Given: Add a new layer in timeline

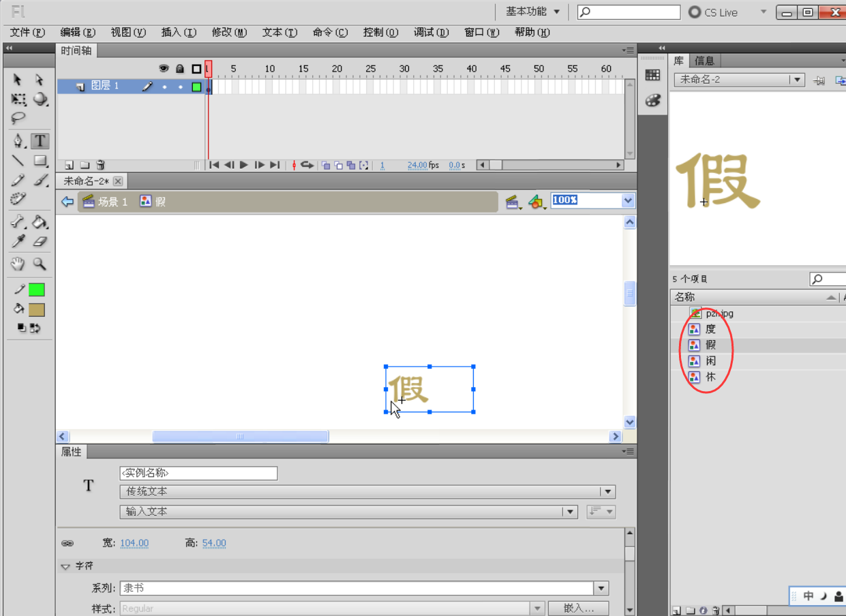Looking at the screenshot, I should (x=69, y=165).
